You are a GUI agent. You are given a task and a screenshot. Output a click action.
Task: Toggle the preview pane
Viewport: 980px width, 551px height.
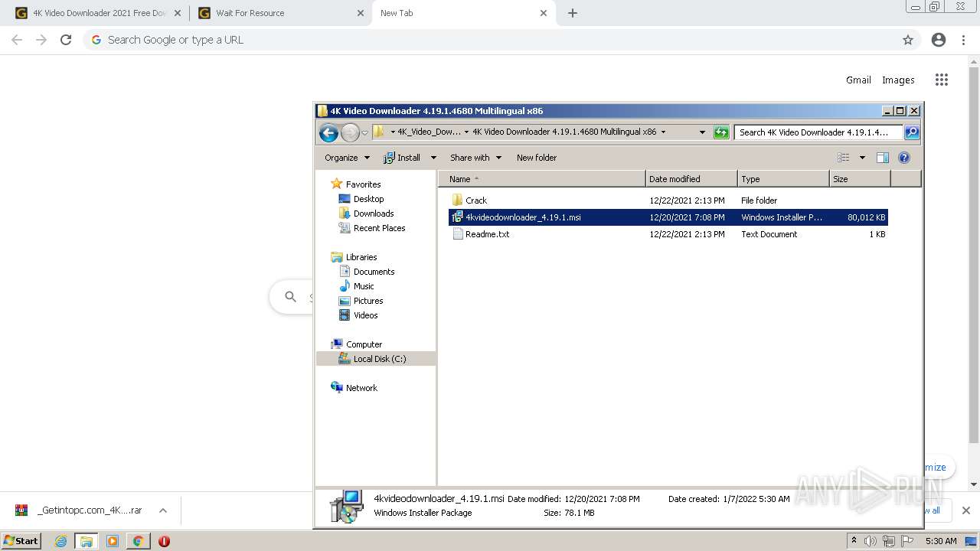[x=883, y=158]
